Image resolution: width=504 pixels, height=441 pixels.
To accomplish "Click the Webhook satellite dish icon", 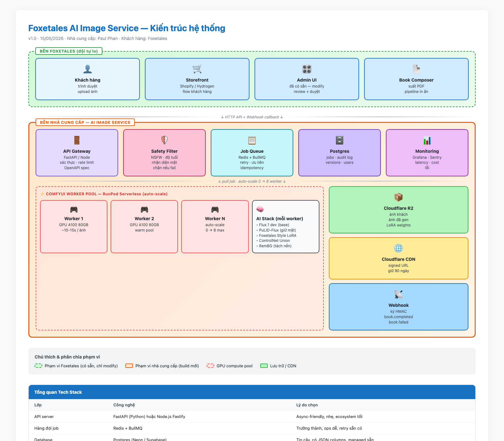I will pos(398,294).
